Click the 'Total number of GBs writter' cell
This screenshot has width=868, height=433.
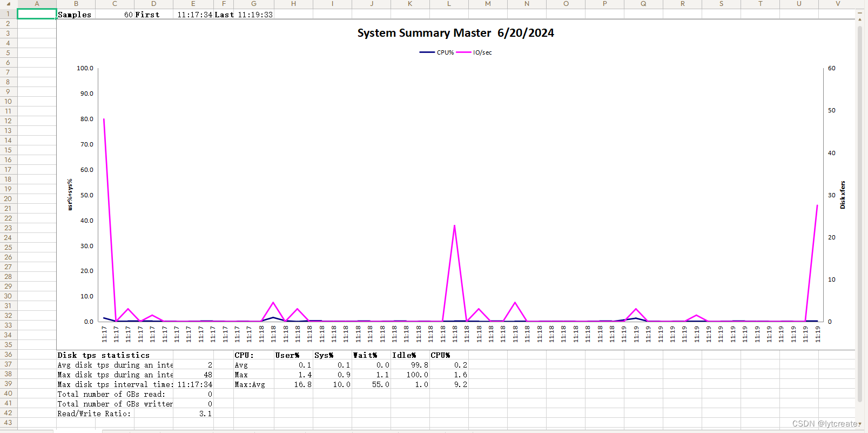115,404
